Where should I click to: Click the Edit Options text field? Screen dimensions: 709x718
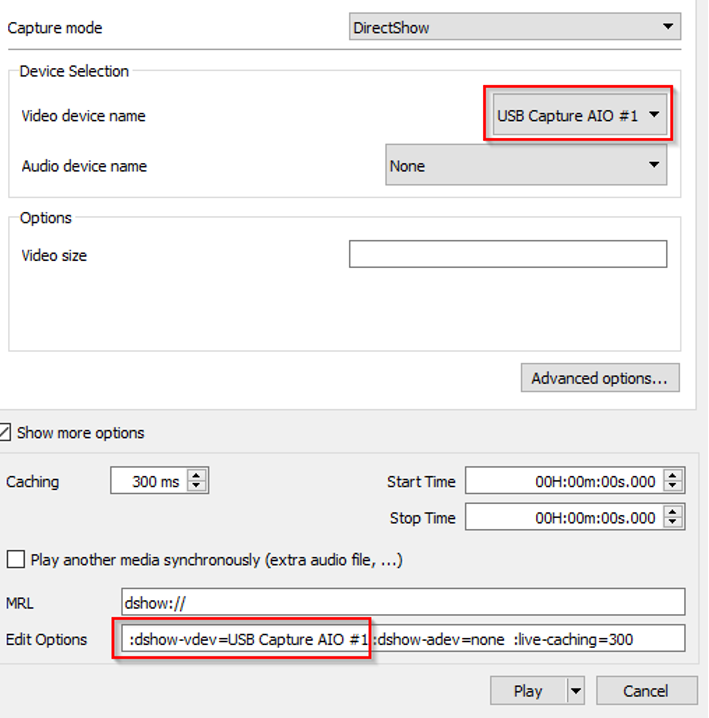click(x=402, y=639)
